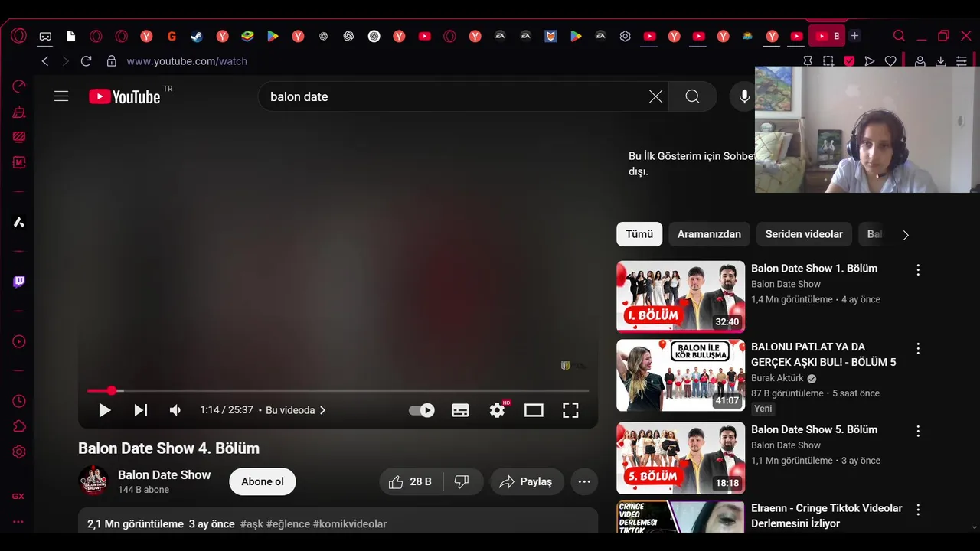Click the address bar URL
The image size is (980, 551).
click(x=187, y=61)
